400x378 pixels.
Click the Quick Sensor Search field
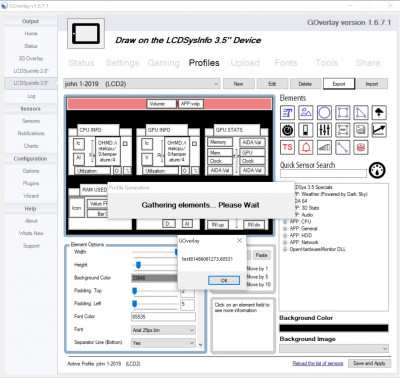click(323, 173)
